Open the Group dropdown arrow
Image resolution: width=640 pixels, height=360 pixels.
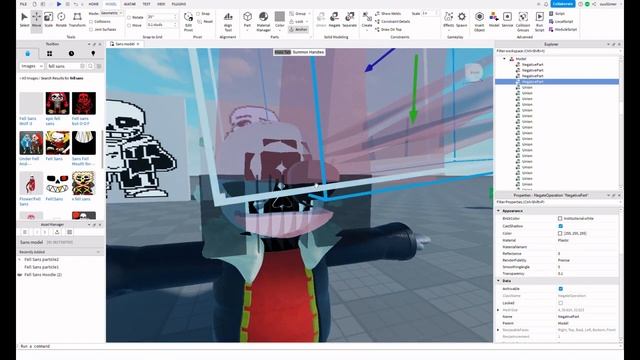pyautogui.click(x=309, y=13)
